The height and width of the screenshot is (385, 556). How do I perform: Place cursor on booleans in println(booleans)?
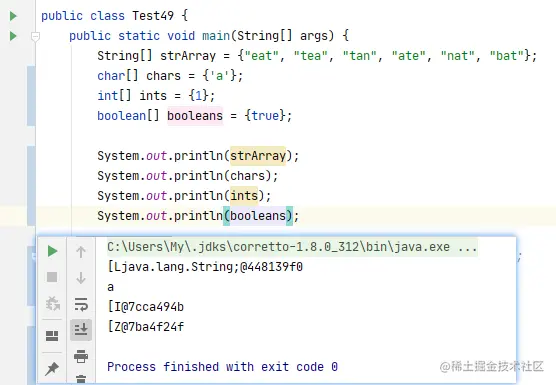tap(258, 216)
